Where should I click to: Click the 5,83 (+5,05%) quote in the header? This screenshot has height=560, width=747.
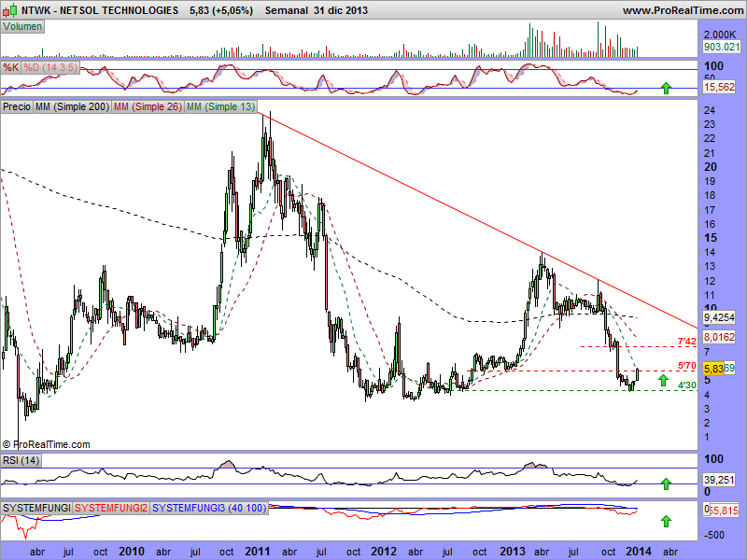(221, 10)
